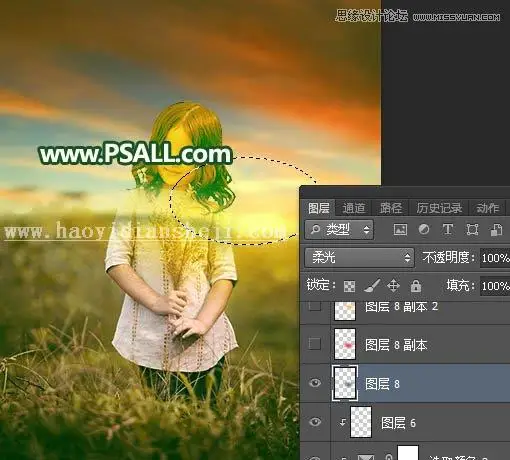Click the 不透明度 value field
The width and height of the screenshot is (510, 460).
tap(495, 258)
